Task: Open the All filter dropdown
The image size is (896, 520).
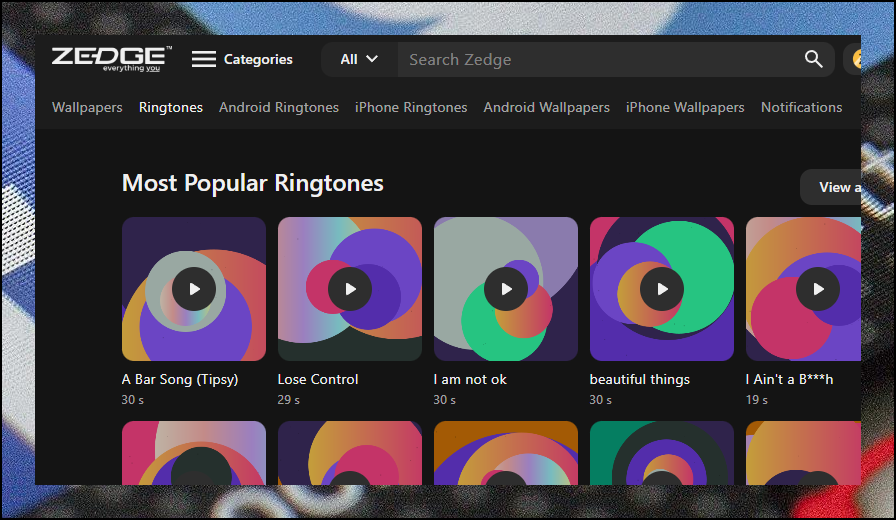Action: (359, 59)
